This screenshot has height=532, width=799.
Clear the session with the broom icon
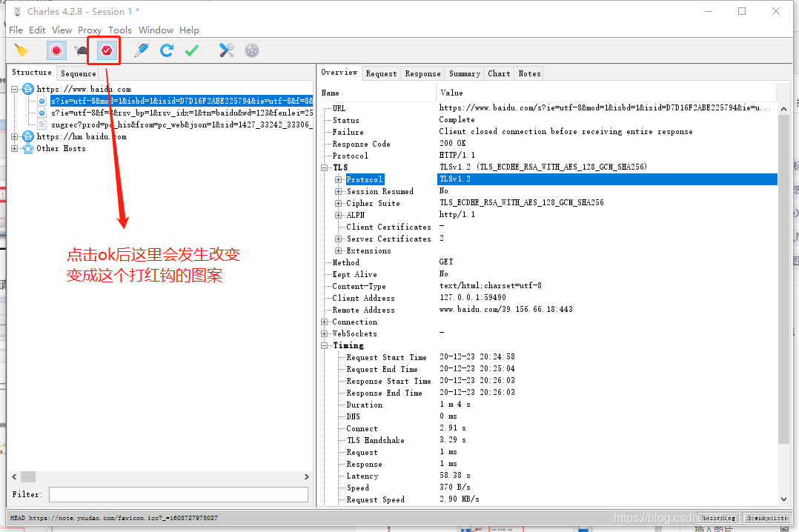point(21,50)
